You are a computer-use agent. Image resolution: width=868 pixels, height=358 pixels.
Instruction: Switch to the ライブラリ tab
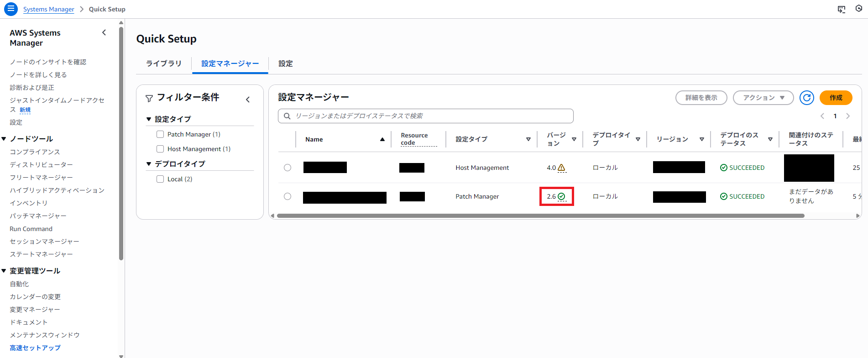[163, 63]
